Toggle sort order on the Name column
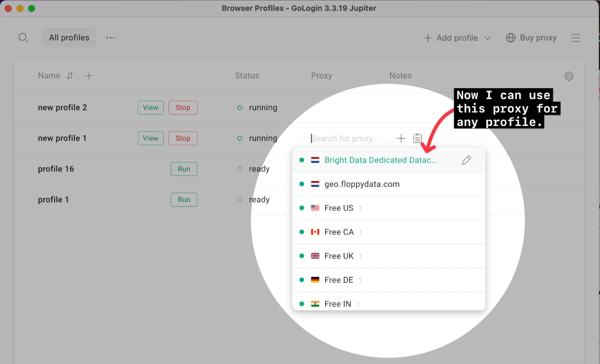The width and height of the screenshot is (600, 364). tap(69, 75)
